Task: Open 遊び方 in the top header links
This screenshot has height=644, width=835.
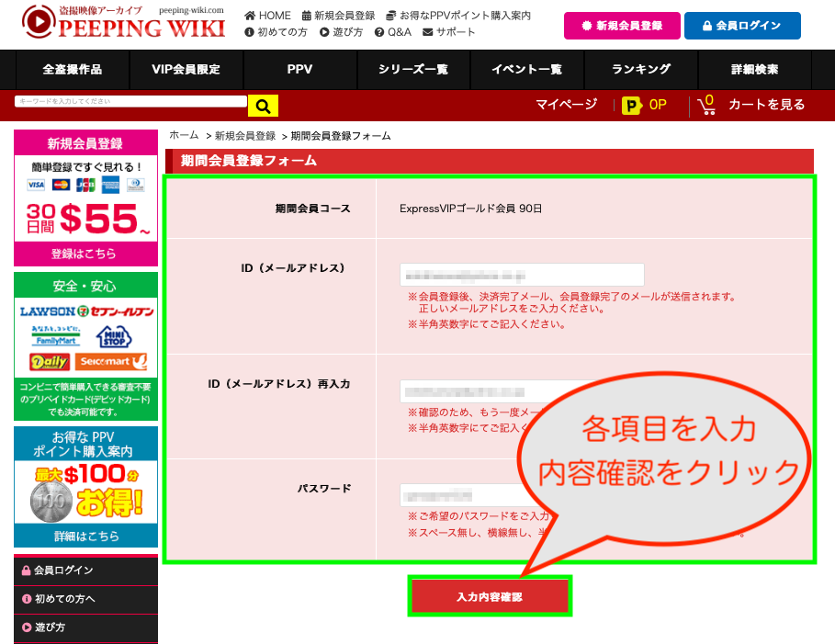Action: (341, 32)
